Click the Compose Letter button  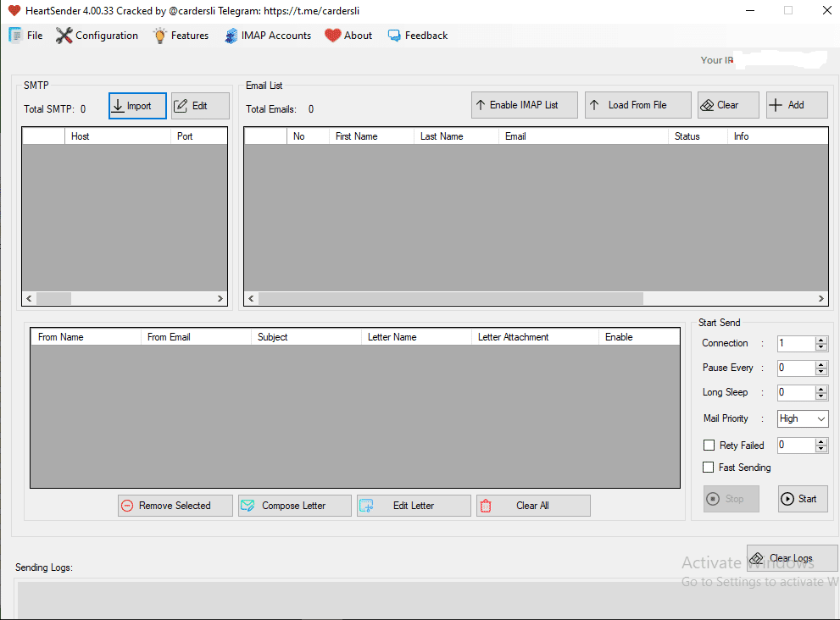click(294, 506)
